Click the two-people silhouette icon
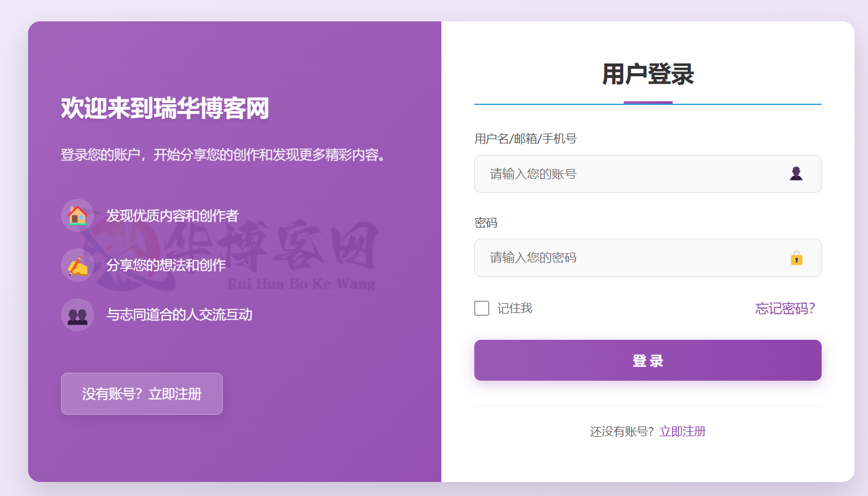This screenshot has width=868, height=496. tap(78, 315)
